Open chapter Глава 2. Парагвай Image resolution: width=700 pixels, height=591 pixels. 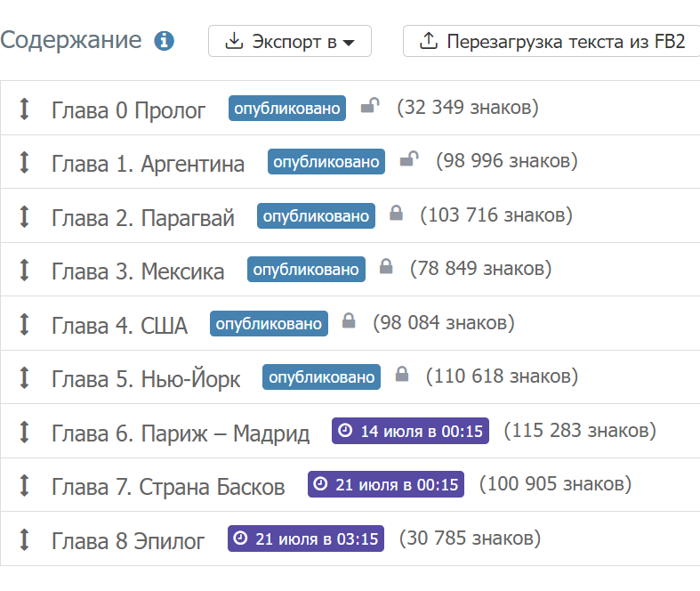143,217
